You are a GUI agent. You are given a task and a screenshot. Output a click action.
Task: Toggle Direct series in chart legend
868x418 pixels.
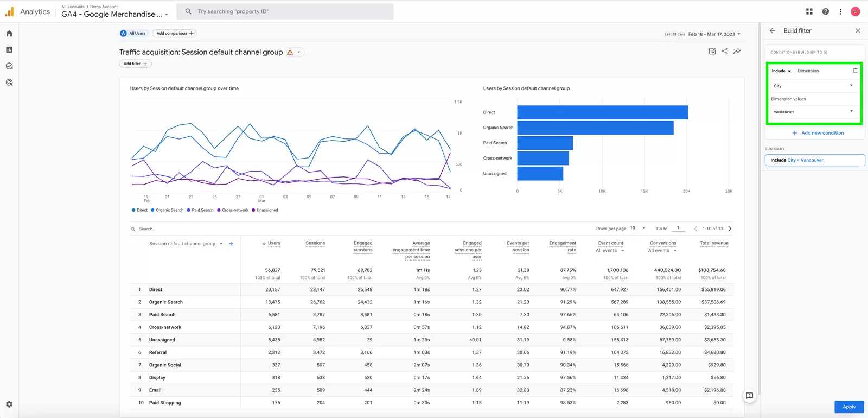pos(139,210)
